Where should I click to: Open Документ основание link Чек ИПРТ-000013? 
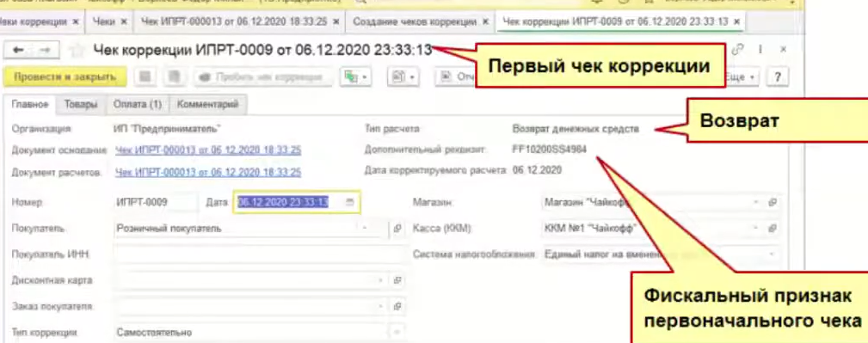tap(208, 150)
